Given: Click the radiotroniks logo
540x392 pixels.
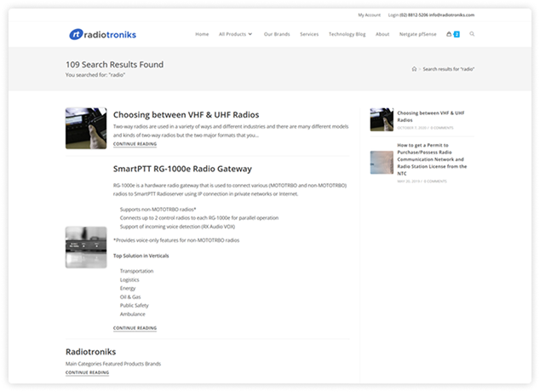Looking at the screenshot, I should [102, 34].
